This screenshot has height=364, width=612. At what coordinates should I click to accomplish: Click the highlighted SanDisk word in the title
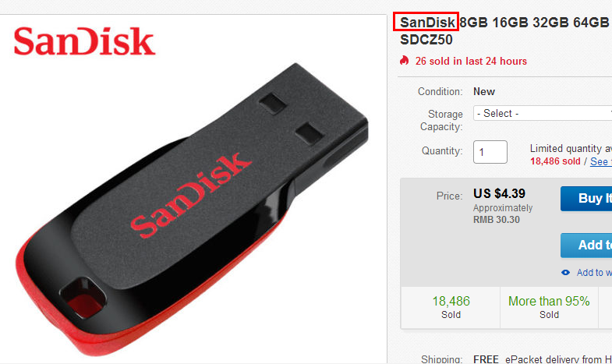click(427, 23)
